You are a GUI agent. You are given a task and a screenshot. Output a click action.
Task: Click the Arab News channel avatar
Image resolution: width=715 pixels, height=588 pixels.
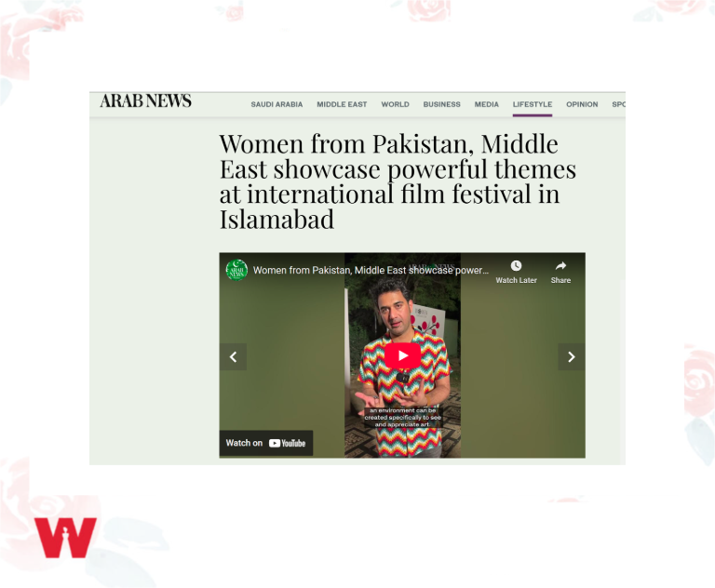pyautogui.click(x=236, y=270)
